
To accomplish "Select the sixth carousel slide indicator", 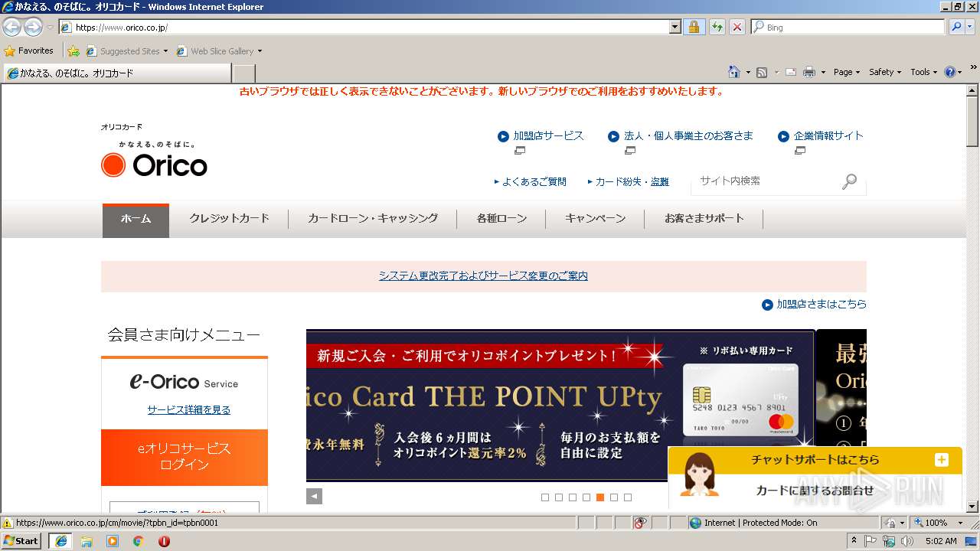I will 614,497.
